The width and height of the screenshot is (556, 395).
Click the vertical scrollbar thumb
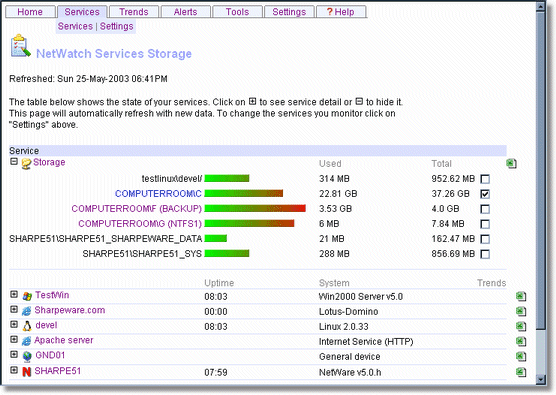pos(540,171)
